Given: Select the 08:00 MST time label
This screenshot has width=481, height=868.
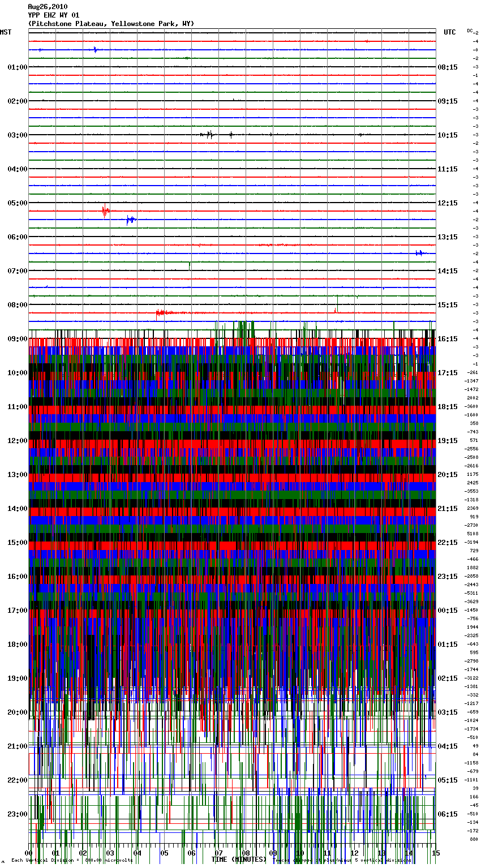Looking at the screenshot, I should pos(18,305).
